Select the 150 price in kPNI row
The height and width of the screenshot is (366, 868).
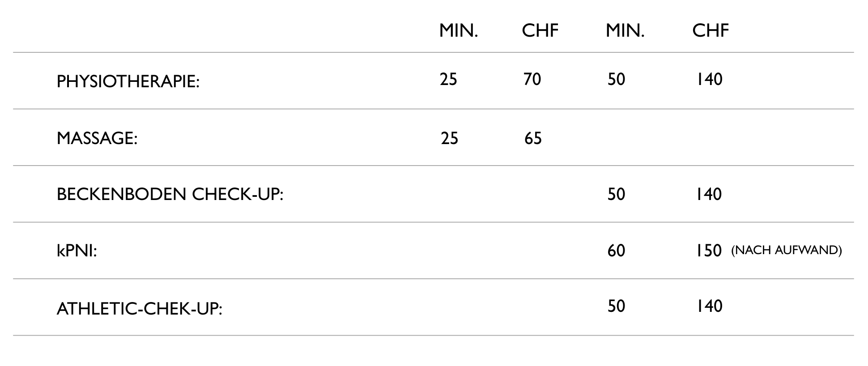click(709, 251)
